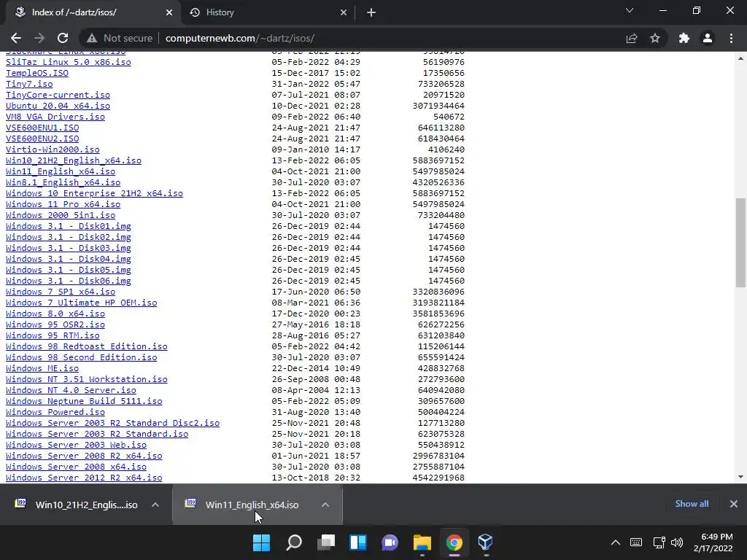
Task: Close the History tab
Action: [344, 12]
